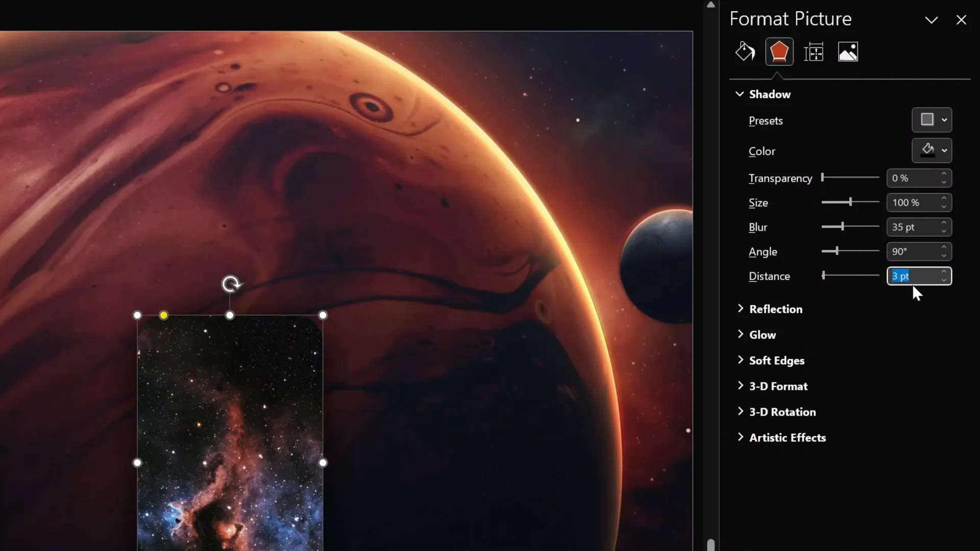Expand the Artistic Effects section

[x=781, y=437]
